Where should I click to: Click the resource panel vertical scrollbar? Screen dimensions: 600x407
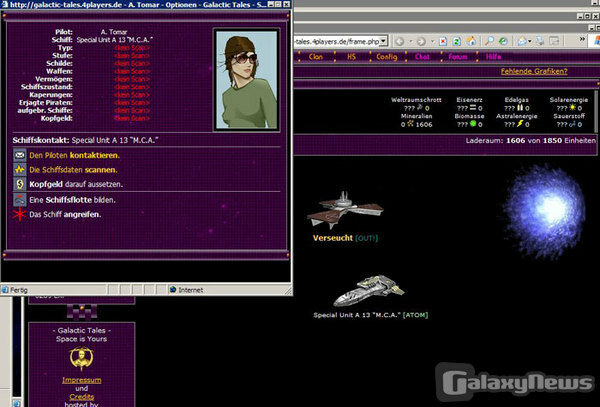pyautogui.click(x=597, y=111)
